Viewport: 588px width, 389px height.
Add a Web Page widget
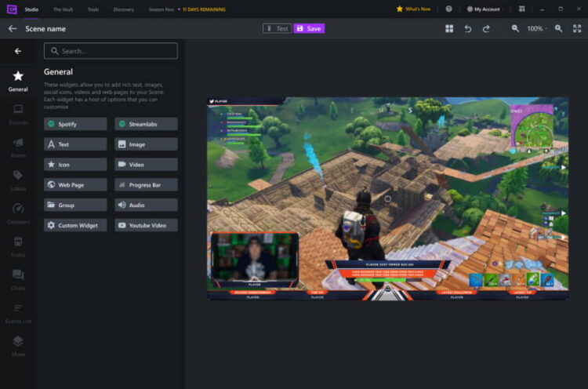point(75,184)
